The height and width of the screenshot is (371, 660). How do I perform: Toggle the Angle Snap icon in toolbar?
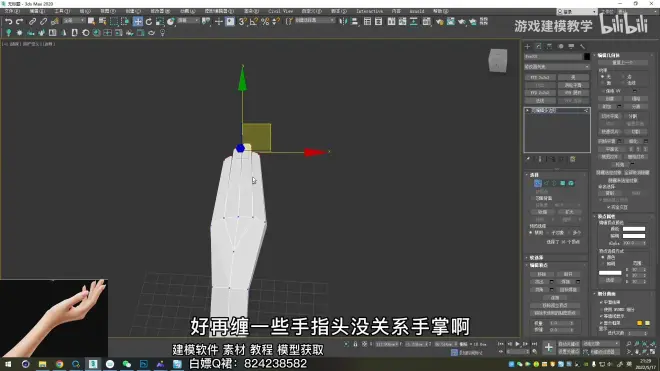point(253,21)
